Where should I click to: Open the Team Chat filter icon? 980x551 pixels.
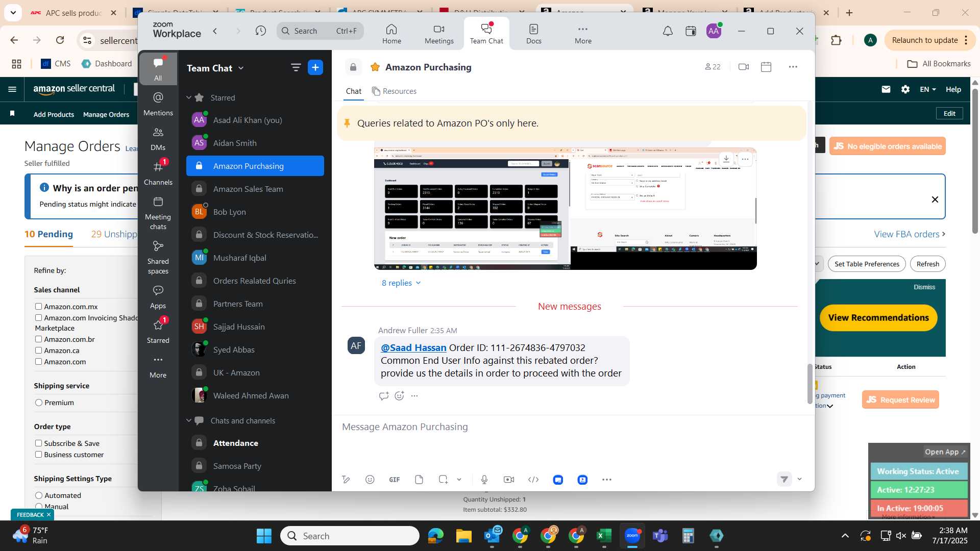296,67
